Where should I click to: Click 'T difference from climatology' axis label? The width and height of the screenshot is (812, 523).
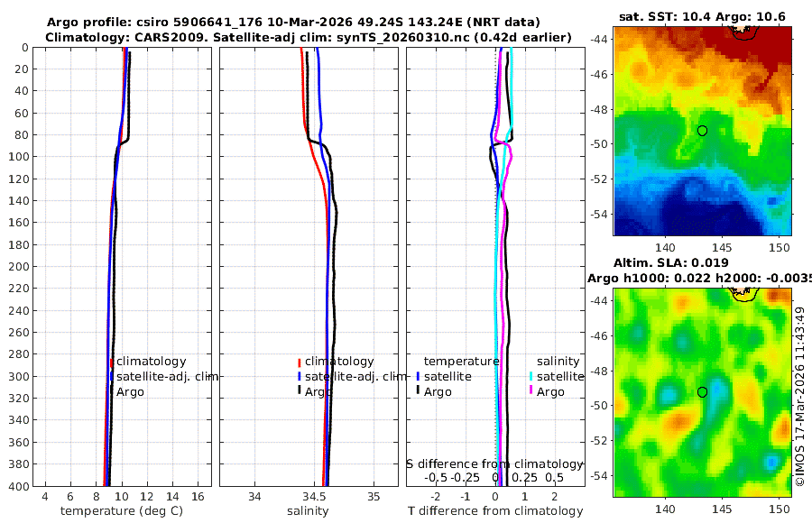(x=495, y=511)
